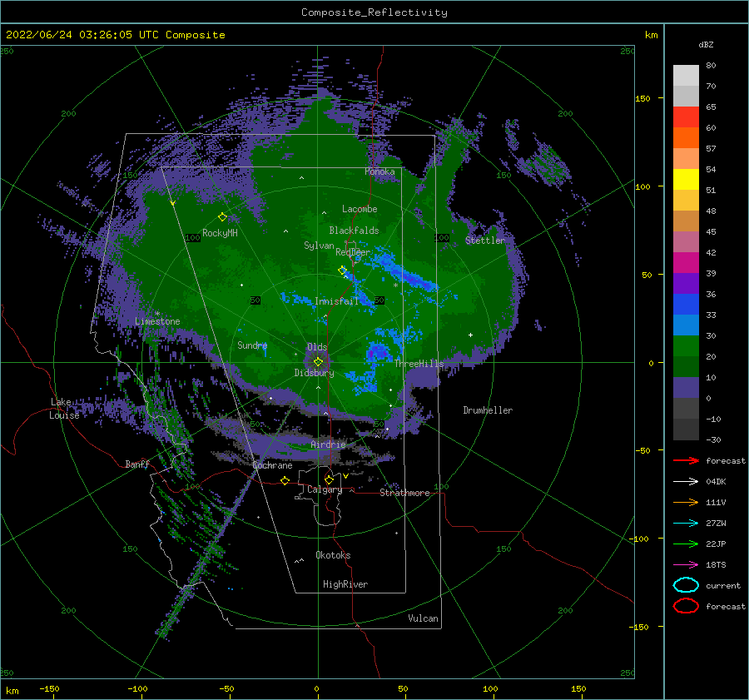Select the bright yellow swatch in the dBZ scale
The height and width of the screenshot is (700, 749).
[x=686, y=179]
